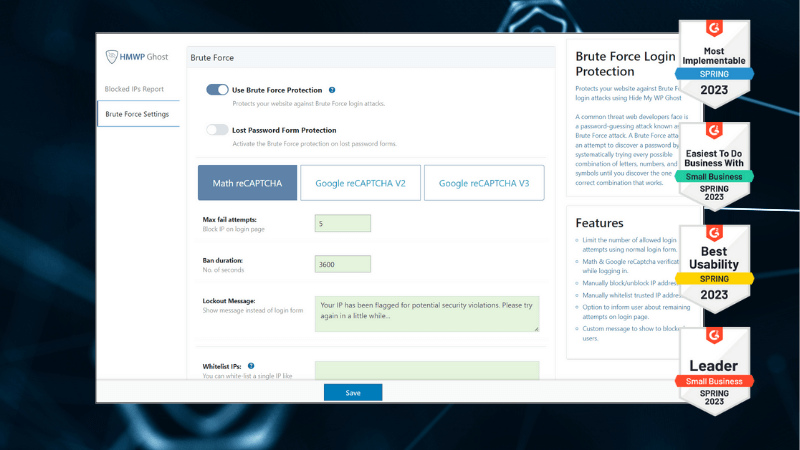The height and width of the screenshot is (450, 800).
Task: Click the Max fail attempts field
Action: [342, 223]
